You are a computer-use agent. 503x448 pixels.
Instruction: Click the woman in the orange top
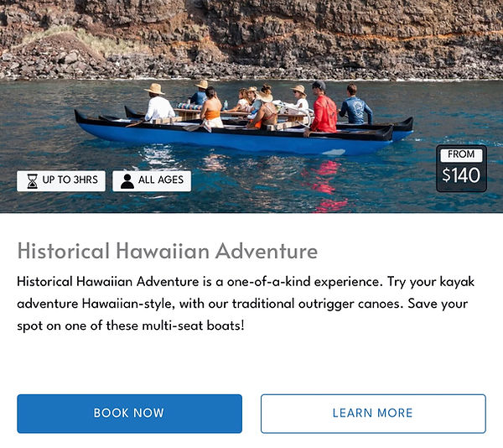pyautogui.click(x=212, y=109)
